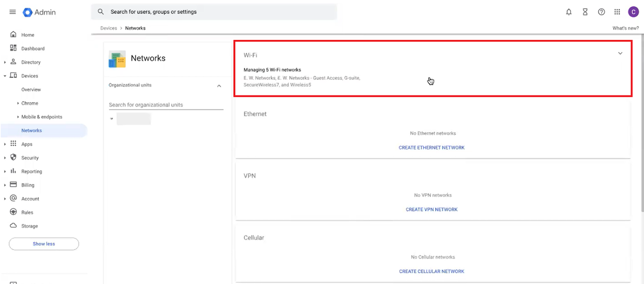Open Rules in sidebar
This screenshot has height=284, width=644.
tap(27, 212)
